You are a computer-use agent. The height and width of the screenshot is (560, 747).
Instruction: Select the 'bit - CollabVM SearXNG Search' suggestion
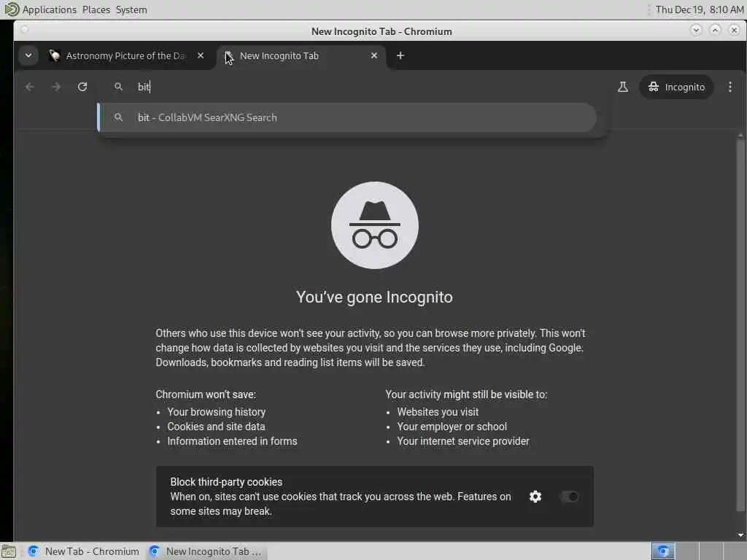click(x=347, y=117)
